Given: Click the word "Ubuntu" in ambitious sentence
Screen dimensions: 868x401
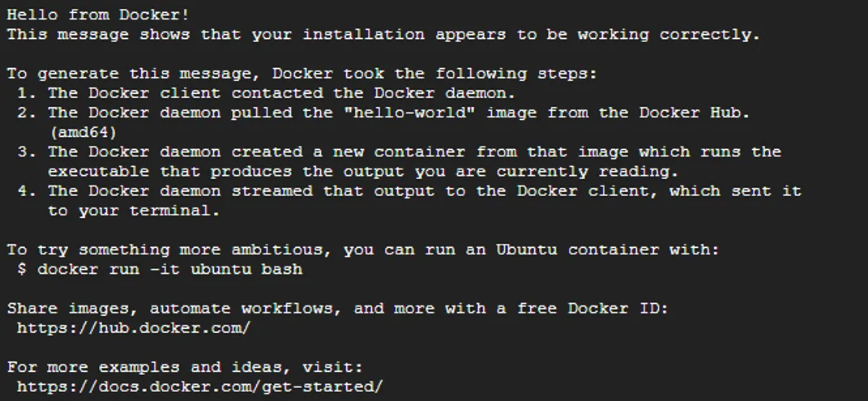Looking at the screenshot, I should click(527, 250).
